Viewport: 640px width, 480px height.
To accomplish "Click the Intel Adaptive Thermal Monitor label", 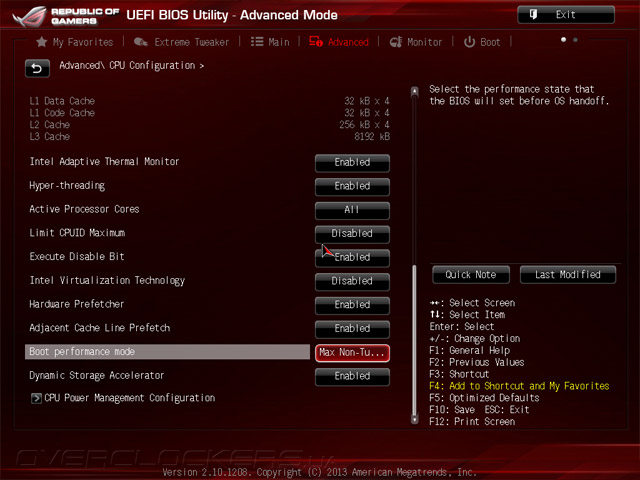I will click(104, 162).
